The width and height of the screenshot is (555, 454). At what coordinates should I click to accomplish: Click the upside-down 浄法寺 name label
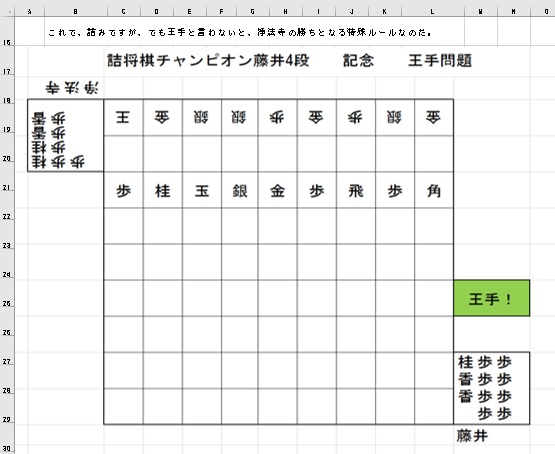pos(72,88)
